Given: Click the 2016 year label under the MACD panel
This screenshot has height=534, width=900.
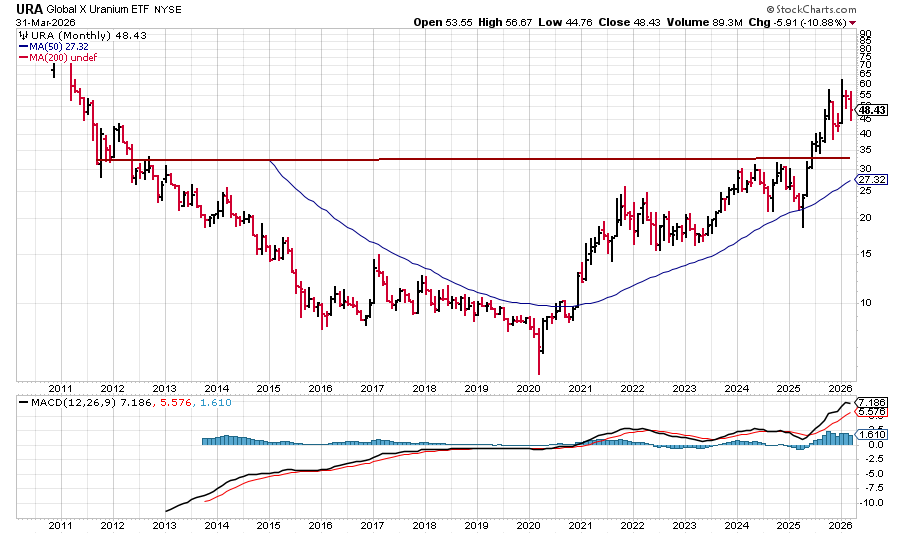Looking at the screenshot, I should [319, 523].
